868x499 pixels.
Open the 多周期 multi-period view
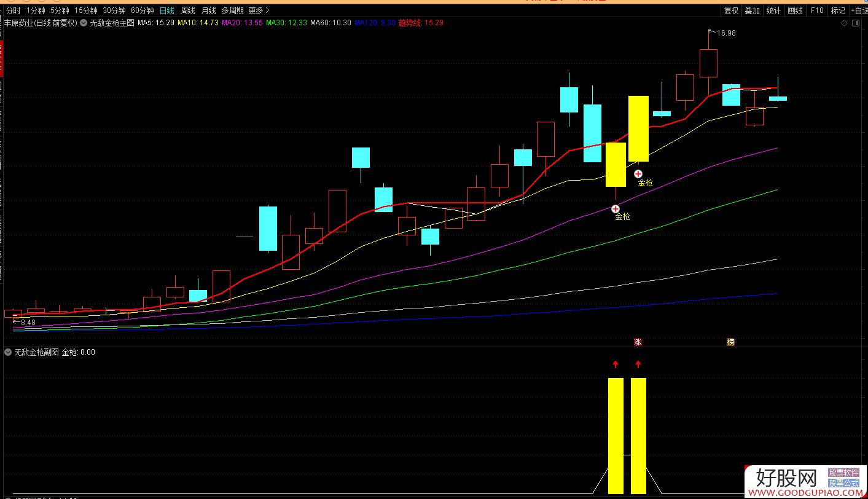point(232,10)
